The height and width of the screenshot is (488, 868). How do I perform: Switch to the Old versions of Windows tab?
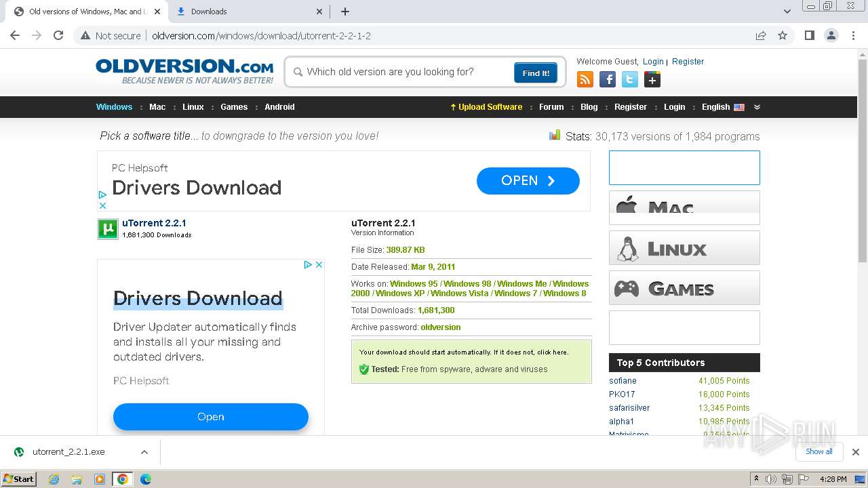[85, 12]
